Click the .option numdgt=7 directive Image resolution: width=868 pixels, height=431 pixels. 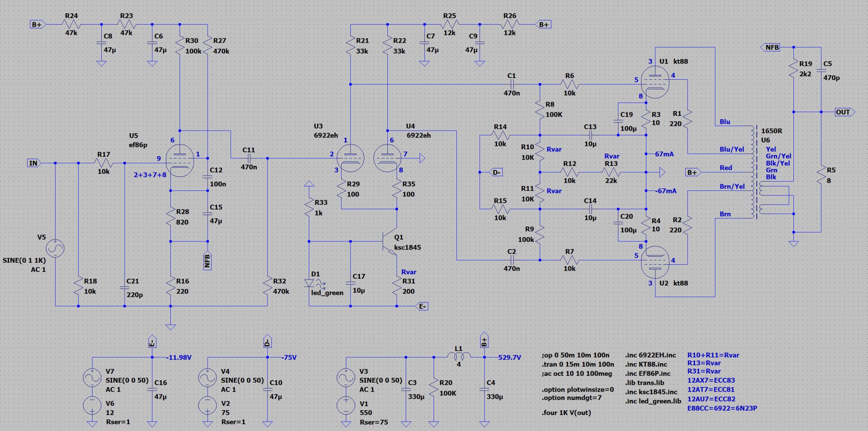572,397
